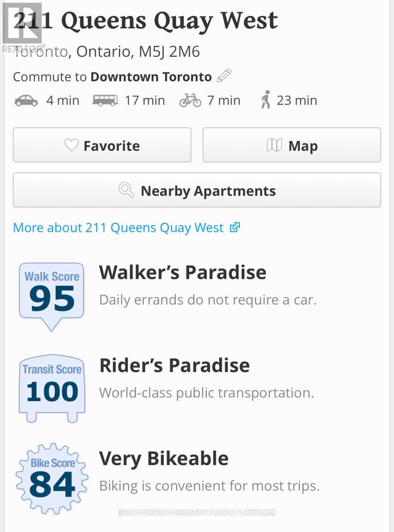Click the bus transit commute icon

point(105,101)
